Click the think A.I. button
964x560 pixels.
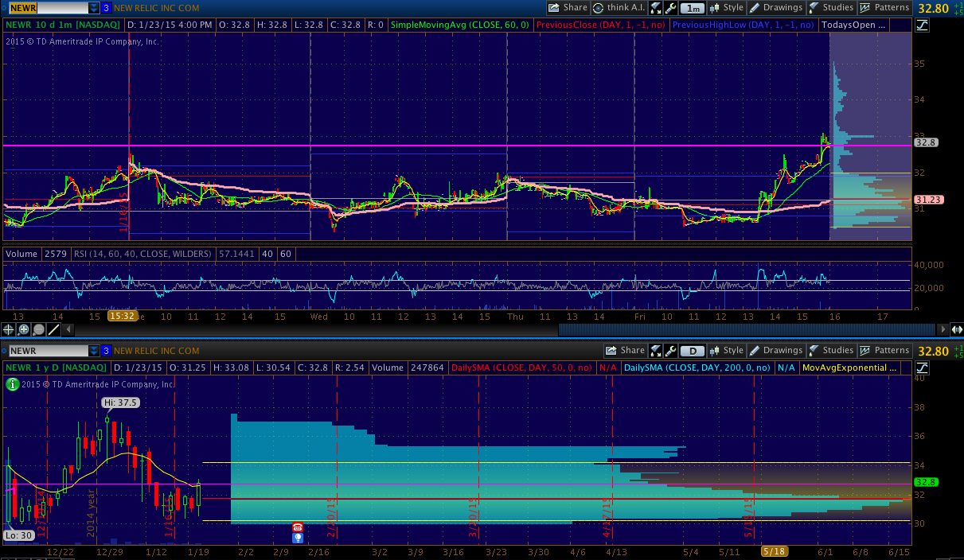tap(619, 8)
